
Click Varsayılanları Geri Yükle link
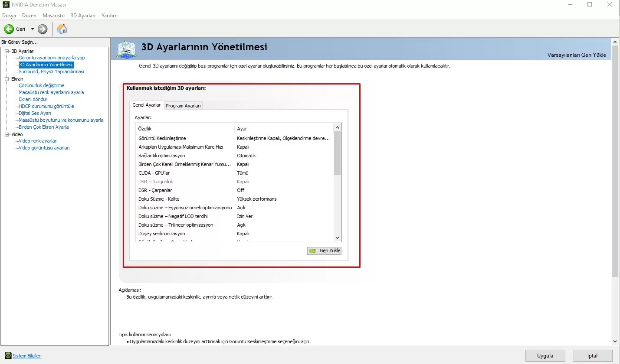pos(577,55)
